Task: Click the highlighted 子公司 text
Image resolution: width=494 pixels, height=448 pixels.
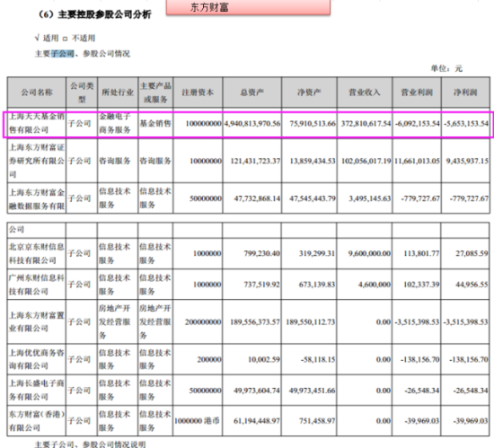Action: click(62, 54)
